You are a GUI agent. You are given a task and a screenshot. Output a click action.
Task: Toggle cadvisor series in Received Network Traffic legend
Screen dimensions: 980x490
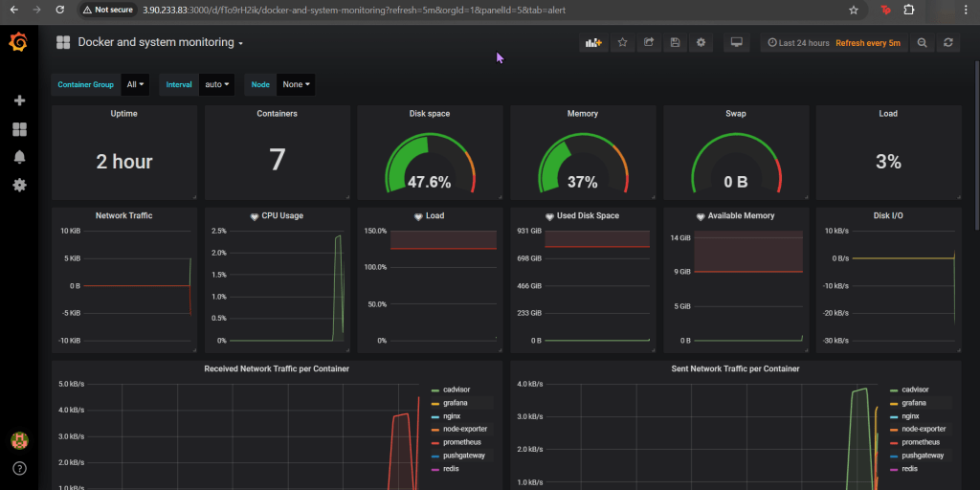[458, 390]
